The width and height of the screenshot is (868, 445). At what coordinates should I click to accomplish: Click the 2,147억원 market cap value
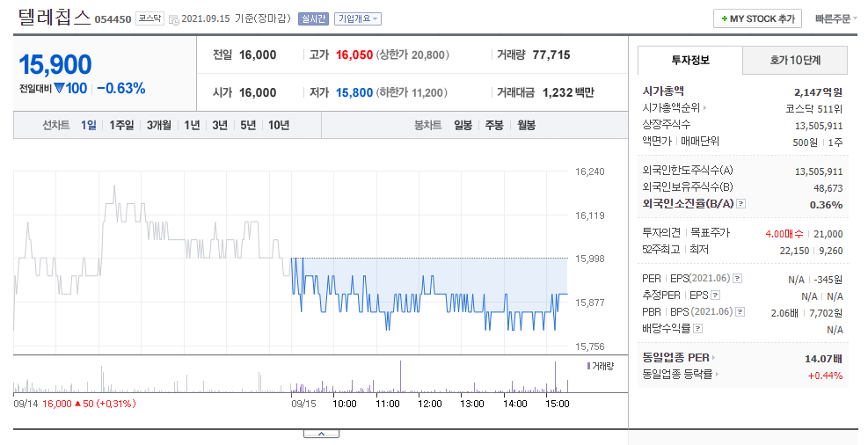818,92
